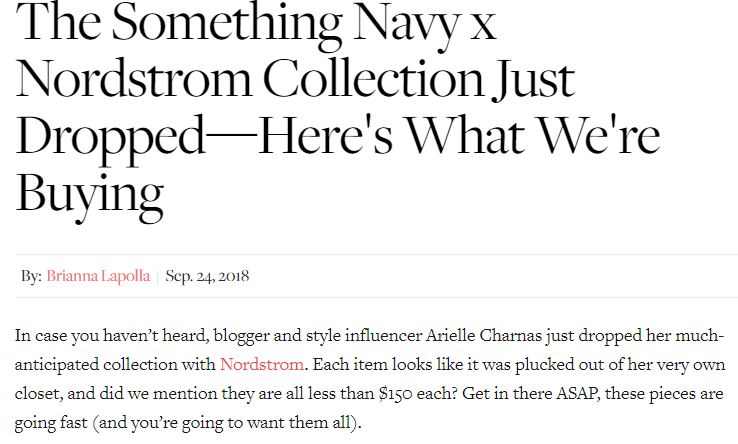The height and width of the screenshot is (444, 738).
Task: Click the publish date Sep. 24, 2018
Action: coord(207,276)
